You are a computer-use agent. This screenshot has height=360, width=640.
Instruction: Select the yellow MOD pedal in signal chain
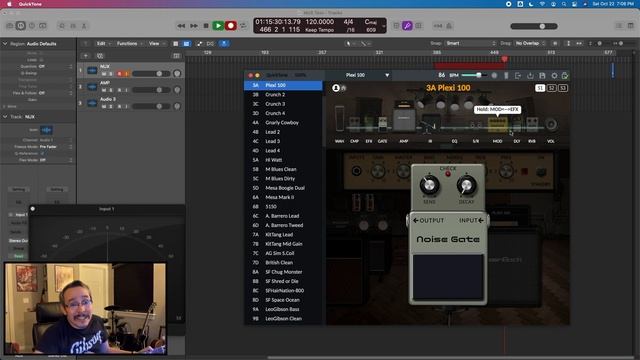point(498,124)
